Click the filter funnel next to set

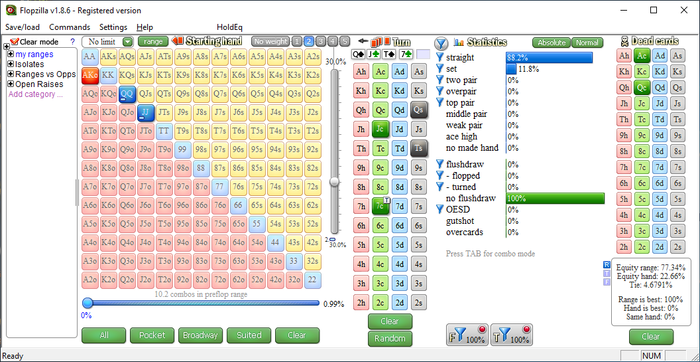[440, 69]
